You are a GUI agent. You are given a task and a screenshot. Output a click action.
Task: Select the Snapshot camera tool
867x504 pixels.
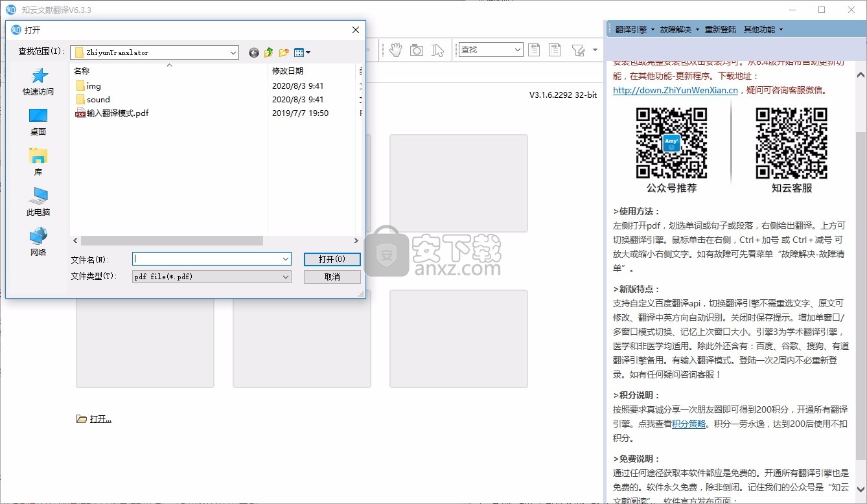(x=417, y=50)
